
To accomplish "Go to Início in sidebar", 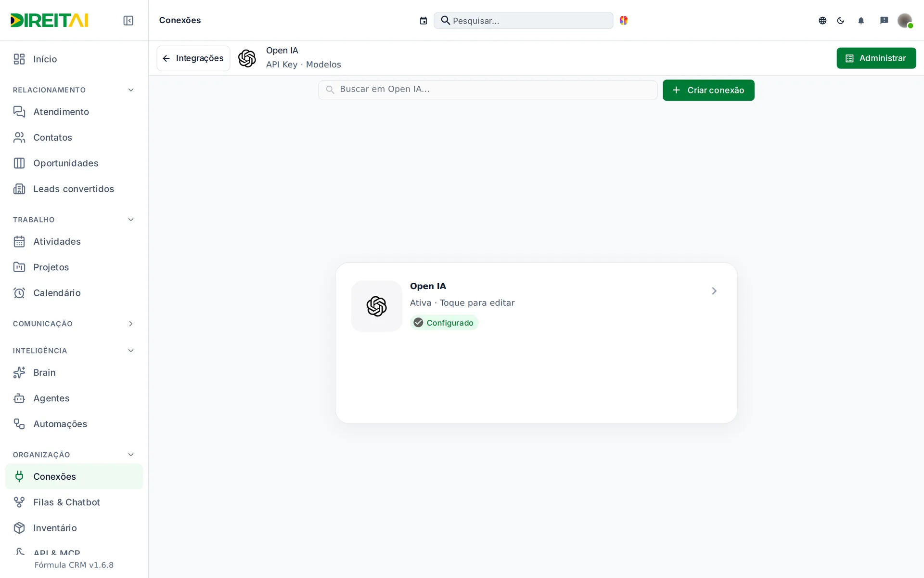I will (x=74, y=59).
